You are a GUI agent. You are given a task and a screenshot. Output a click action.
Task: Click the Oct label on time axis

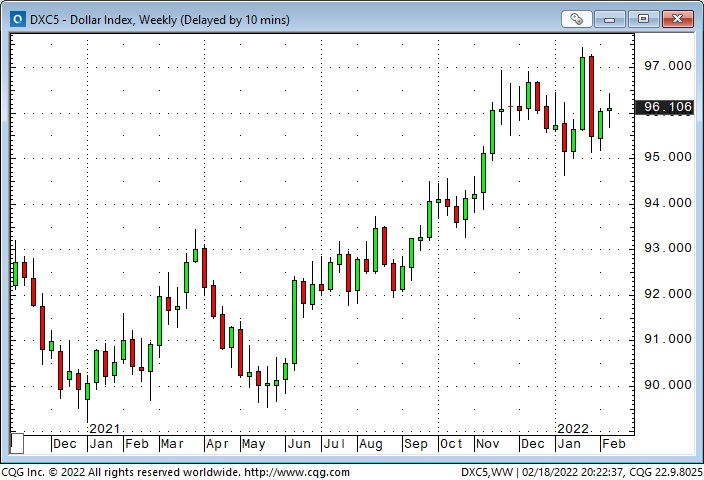451,444
